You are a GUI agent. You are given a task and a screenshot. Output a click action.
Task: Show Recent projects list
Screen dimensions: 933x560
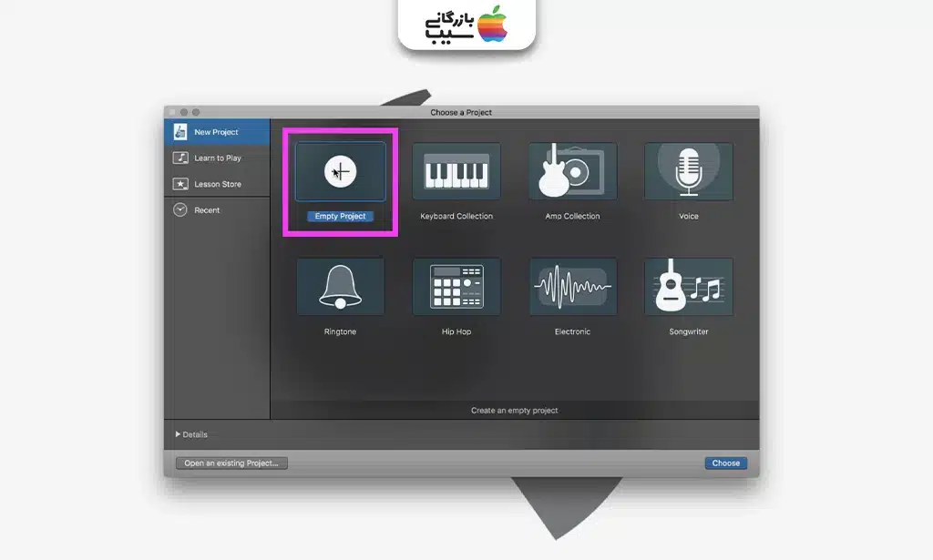[x=217, y=209]
